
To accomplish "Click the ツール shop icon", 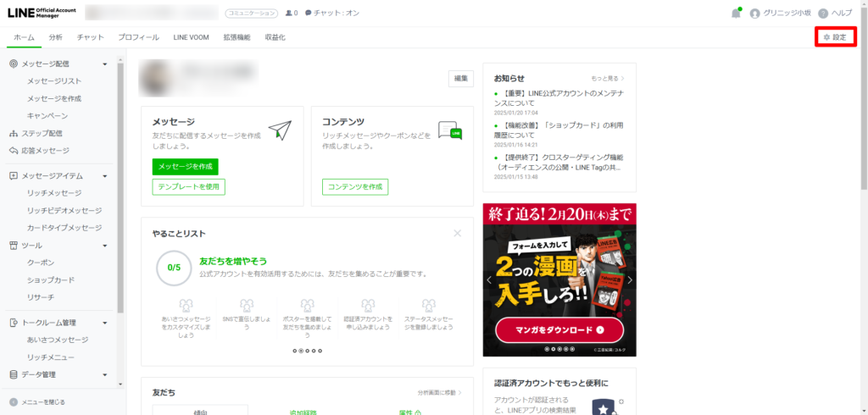I will click(x=14, y=245).
